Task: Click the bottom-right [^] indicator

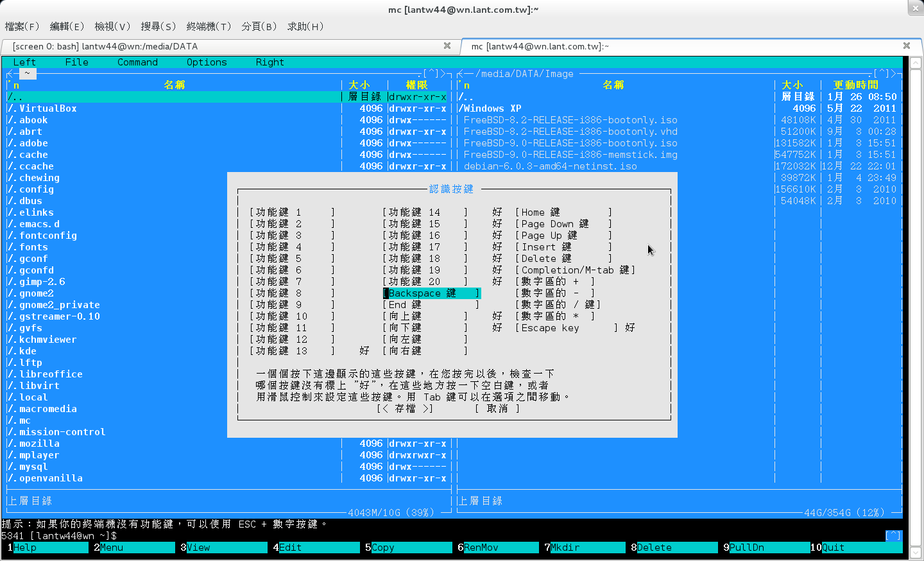Action: (893, 535)
